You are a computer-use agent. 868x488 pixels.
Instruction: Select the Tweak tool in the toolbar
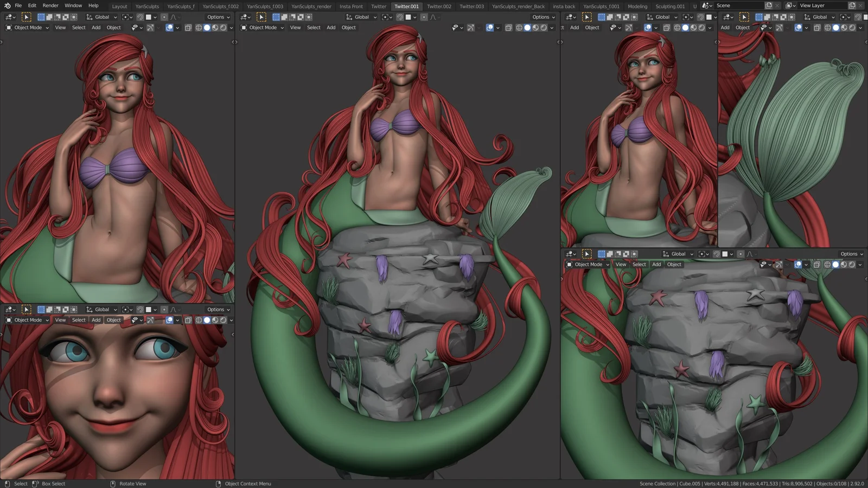tap(27, 17)
